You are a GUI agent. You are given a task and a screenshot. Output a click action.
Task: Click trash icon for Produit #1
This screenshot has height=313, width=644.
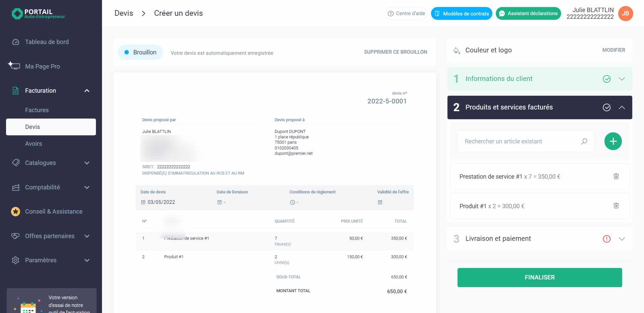coord(616,206)
